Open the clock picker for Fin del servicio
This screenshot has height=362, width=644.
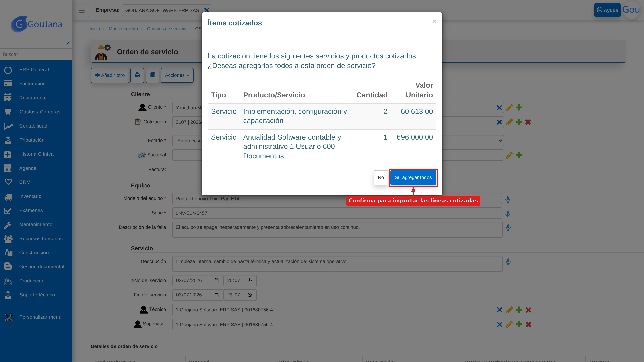click(250, 295)
